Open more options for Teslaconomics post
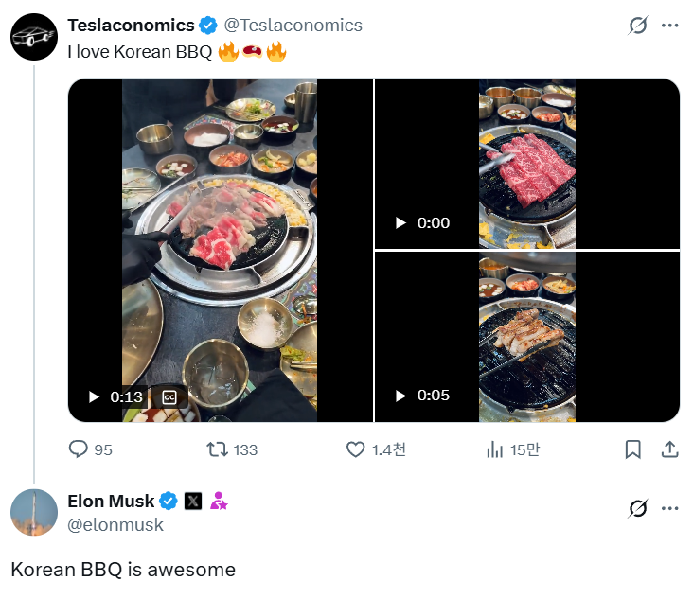The image size is (693, 616). point(670,26)
